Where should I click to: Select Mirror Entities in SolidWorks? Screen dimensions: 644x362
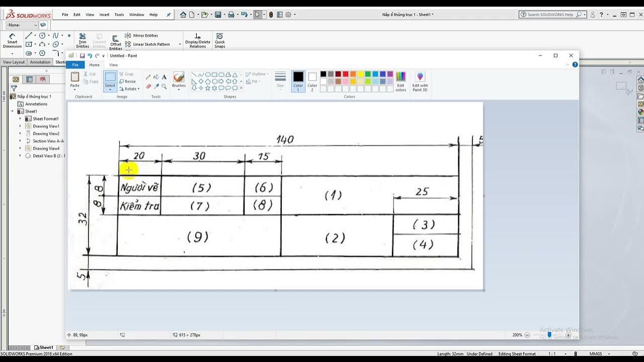click(x=141, y=36)
